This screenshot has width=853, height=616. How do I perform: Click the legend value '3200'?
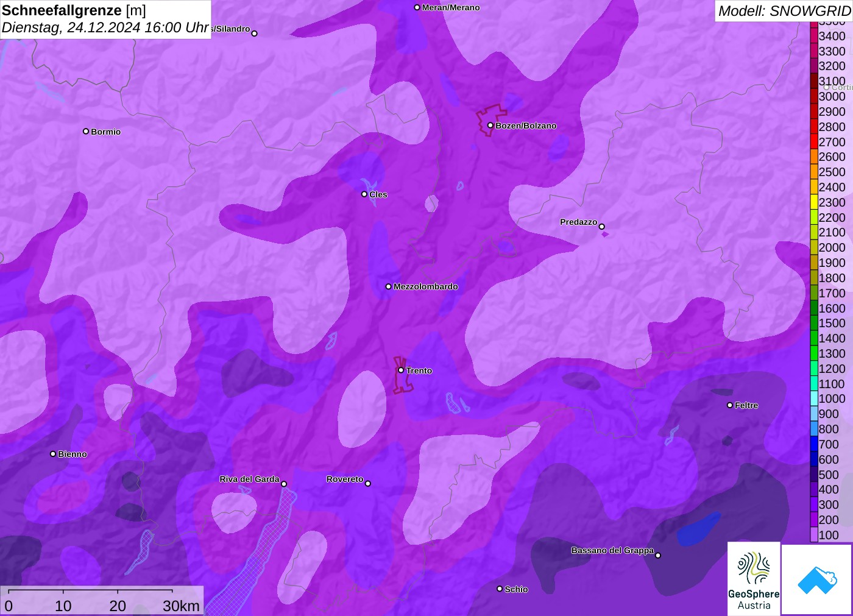(832, 66)
